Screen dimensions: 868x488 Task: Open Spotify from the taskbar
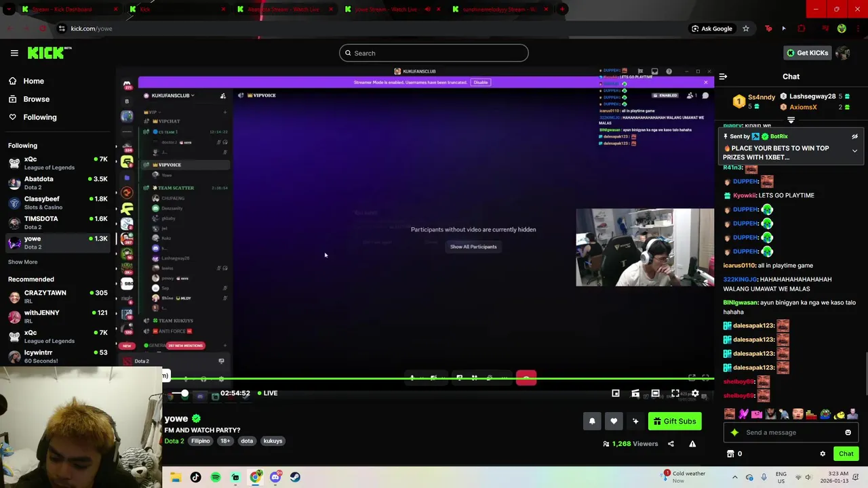coord(216,478)
